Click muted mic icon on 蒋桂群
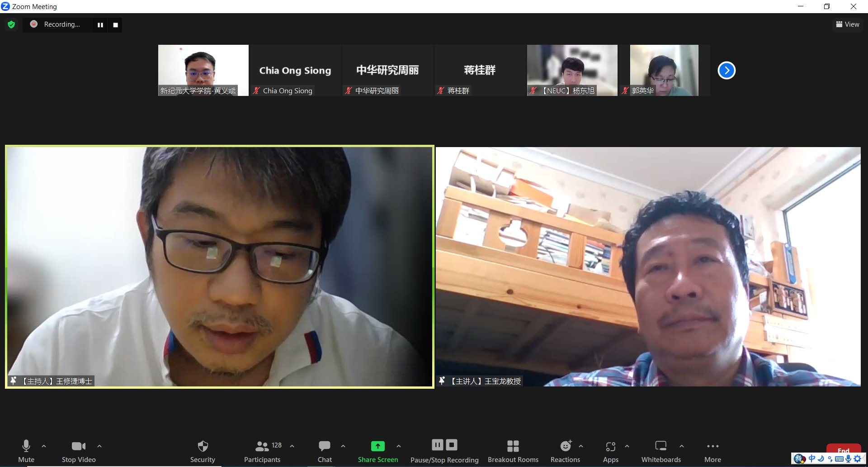 pos(441,91)
